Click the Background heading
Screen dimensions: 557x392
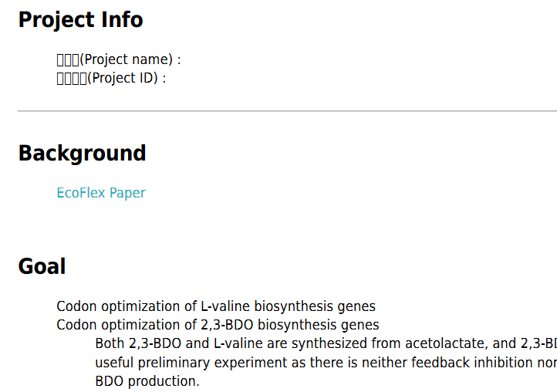(82, 154)
